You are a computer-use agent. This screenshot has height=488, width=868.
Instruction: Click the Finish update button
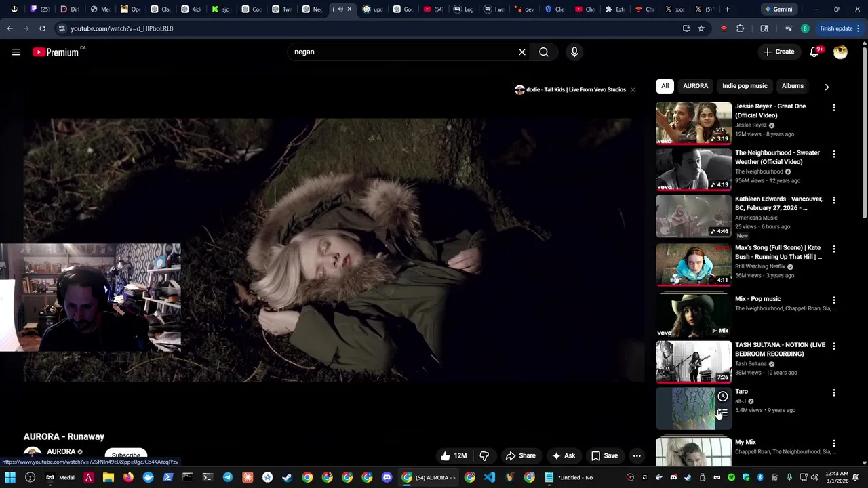tap(840, 28)
